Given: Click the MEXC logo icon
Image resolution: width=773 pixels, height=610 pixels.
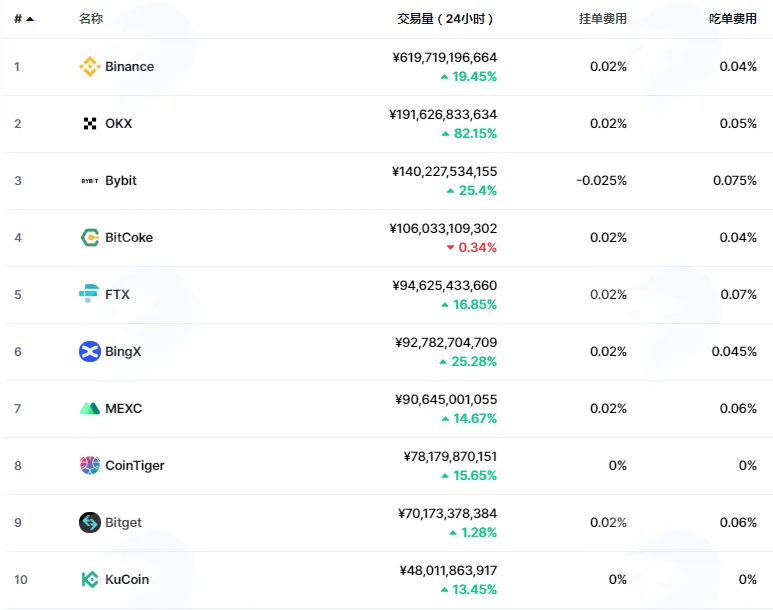Looking at the screenshot, I should [x=90, y=408].
